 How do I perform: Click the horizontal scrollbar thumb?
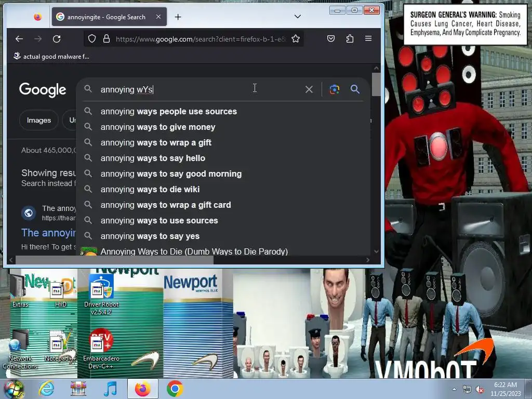click(x=115, y=260)
